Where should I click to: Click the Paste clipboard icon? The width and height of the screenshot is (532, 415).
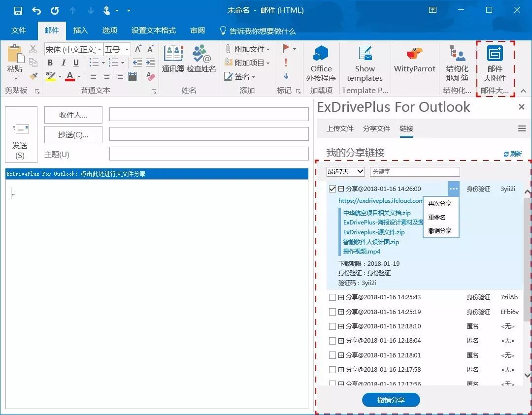pos(15,54)
